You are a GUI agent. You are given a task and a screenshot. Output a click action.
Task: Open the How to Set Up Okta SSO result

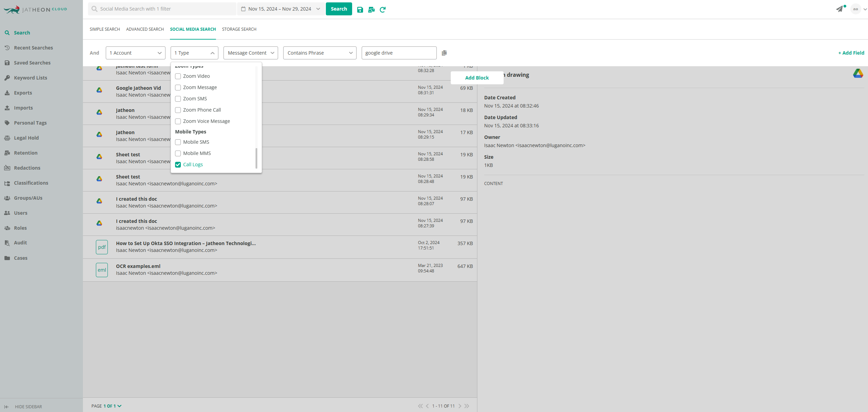[x=280, y=247]
